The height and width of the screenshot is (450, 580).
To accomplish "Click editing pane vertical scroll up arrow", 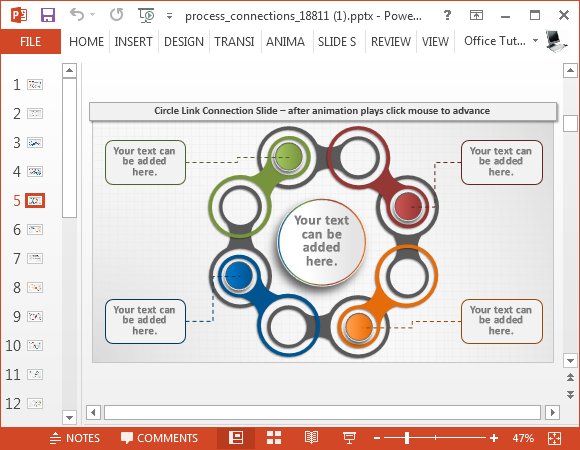I will point(570,70).
